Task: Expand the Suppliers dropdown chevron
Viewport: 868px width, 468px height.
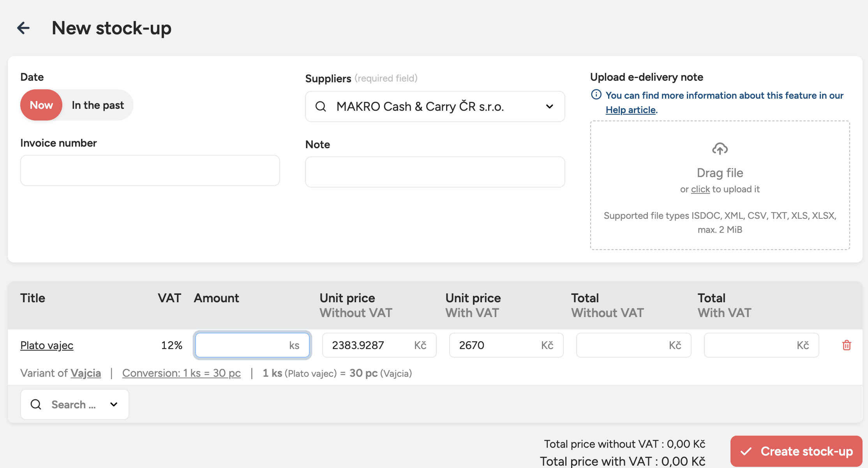Action: 549,106
